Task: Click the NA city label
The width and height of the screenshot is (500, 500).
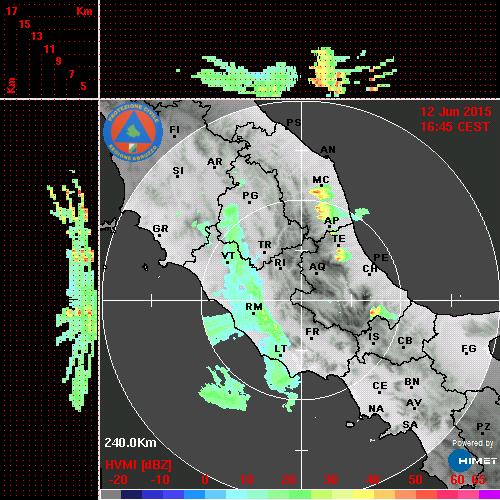Action: point(376,409)
